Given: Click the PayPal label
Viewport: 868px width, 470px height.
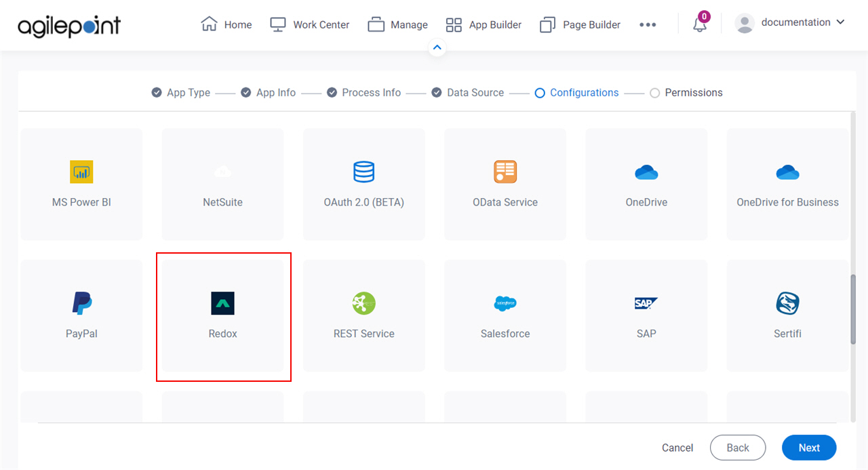Looking at the screenshot, I should pyautogui.click(x=81, y=334).
